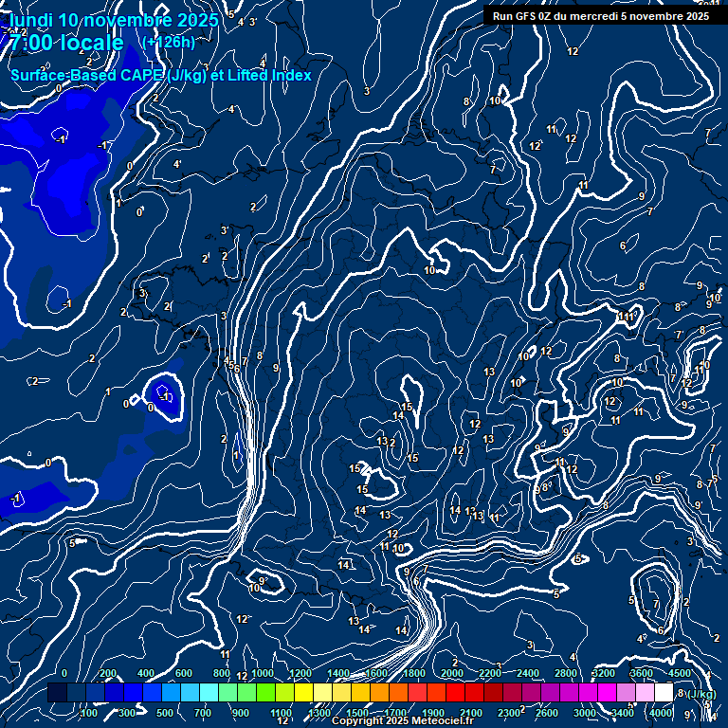Image resolution: width=728 pixels, height=728 pixels.
Task: Click the legend value '3200'
Action: (x=604, y=673)
